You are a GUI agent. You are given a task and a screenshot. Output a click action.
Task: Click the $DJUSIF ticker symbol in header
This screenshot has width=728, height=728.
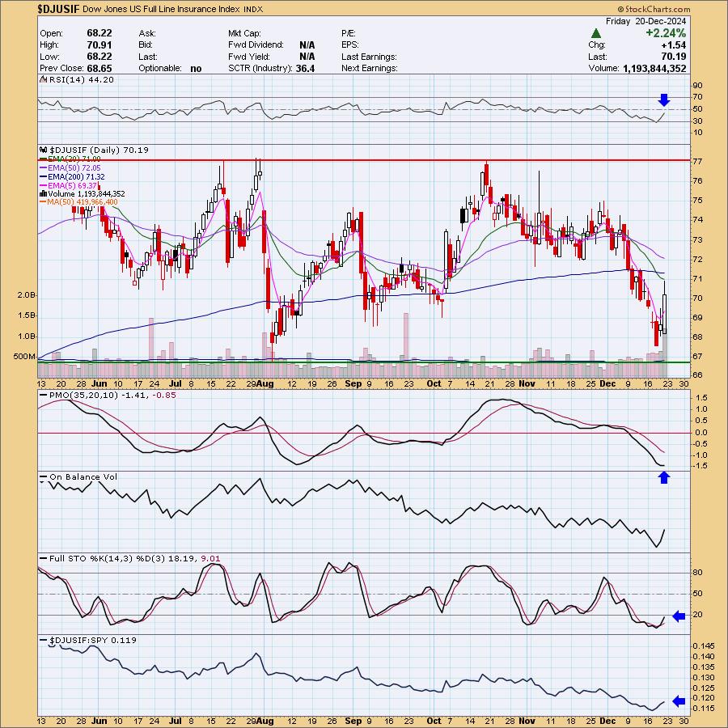coord(58,9)
